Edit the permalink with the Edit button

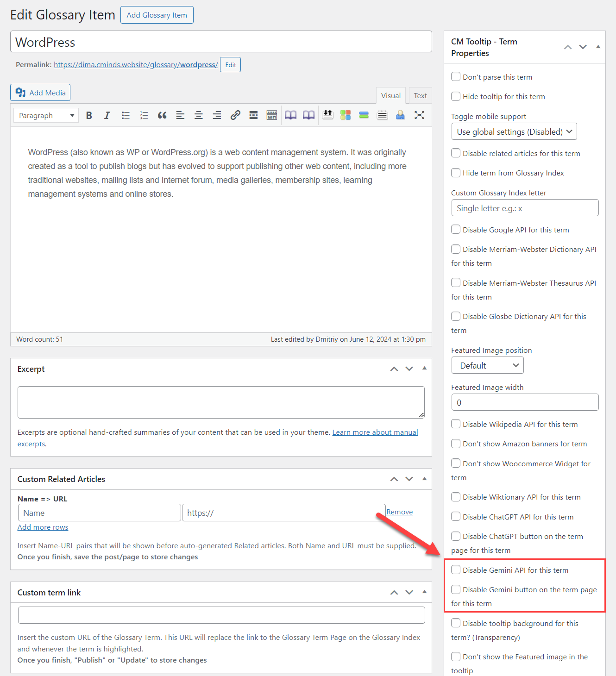pos(230,65)
